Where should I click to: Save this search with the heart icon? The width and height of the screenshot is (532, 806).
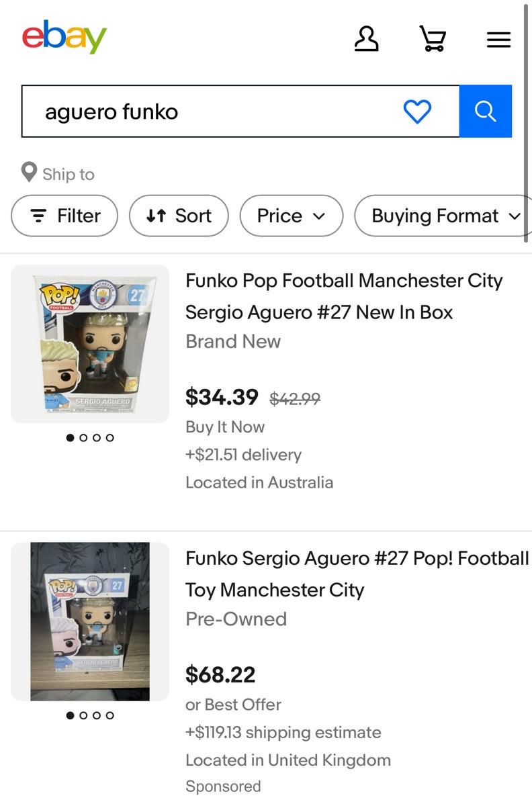pyautogui.click(x=417, y=111)
